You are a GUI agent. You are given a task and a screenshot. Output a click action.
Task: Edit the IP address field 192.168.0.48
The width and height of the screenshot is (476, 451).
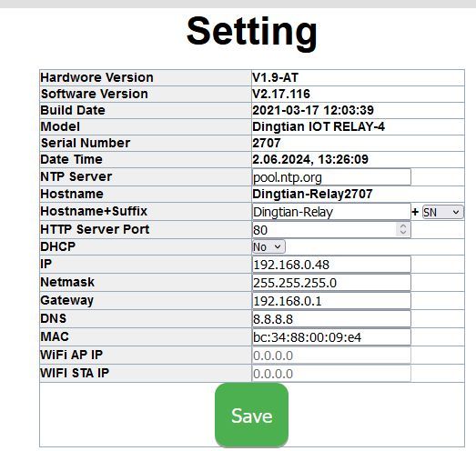(x=331, y=265)
